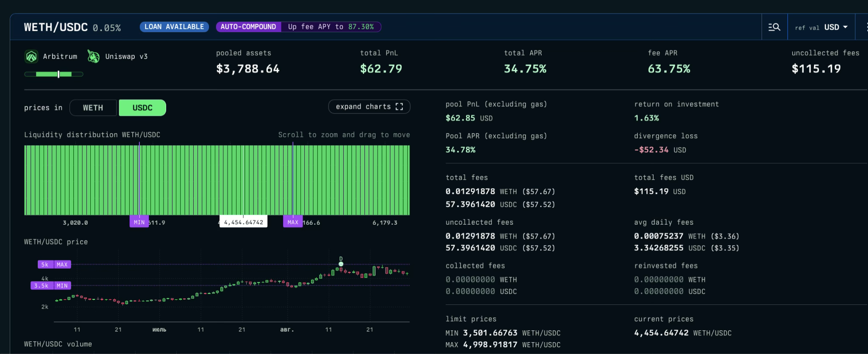This screenshot has height=354, width=868.
Task: Switch prices to WETH
Action: [93, 108]
